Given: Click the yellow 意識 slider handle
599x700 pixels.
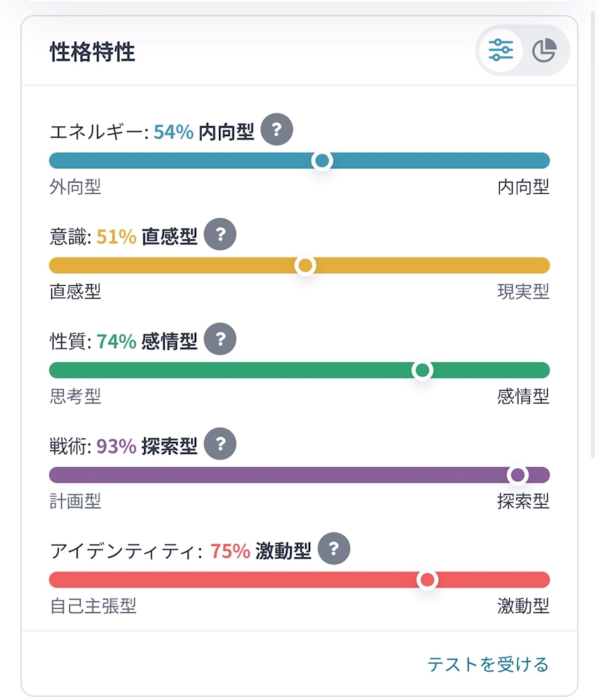Looking at the screenshot, I should point(305,266).
